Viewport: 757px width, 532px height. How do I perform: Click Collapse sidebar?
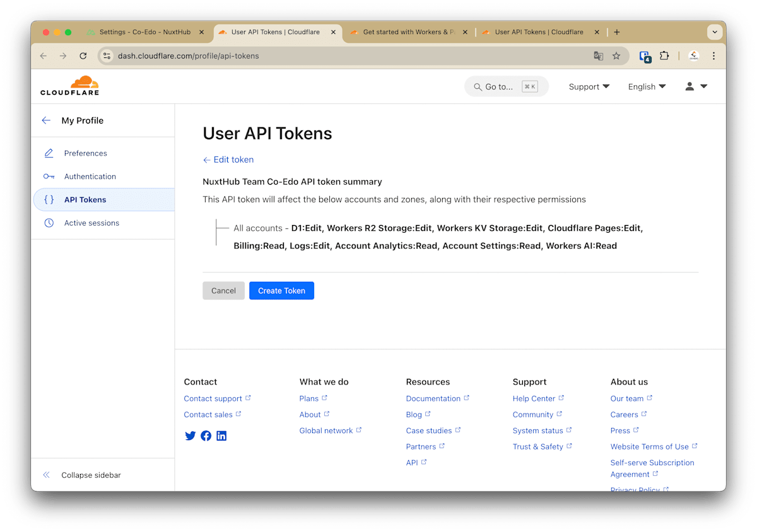[x=91, y=475]
